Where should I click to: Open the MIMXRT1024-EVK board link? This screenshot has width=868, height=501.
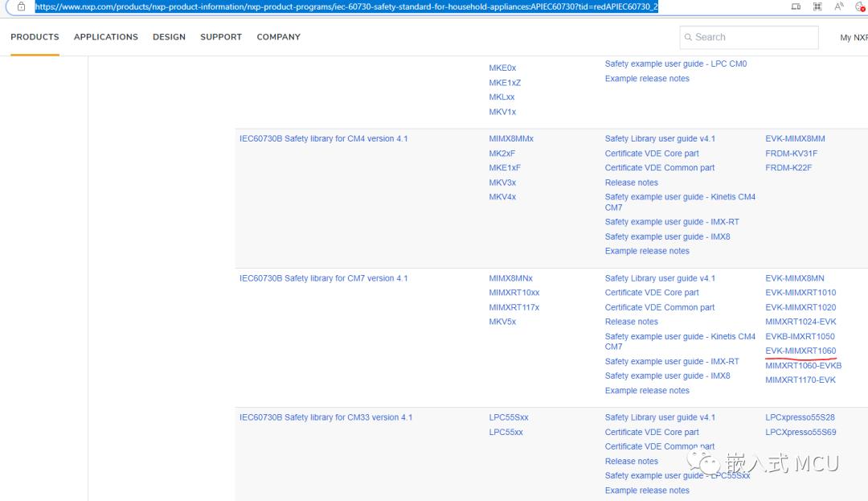800,322
